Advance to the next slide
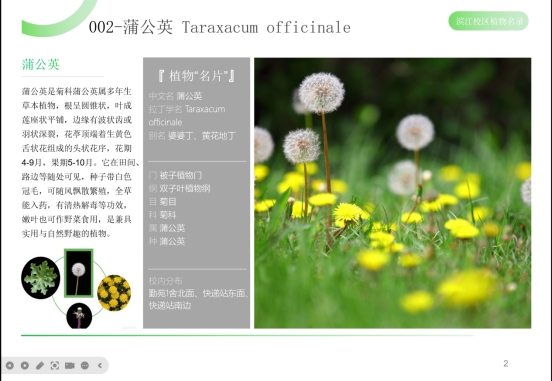The width and height of the screenshot is (552, 381). tap(25, 366)
